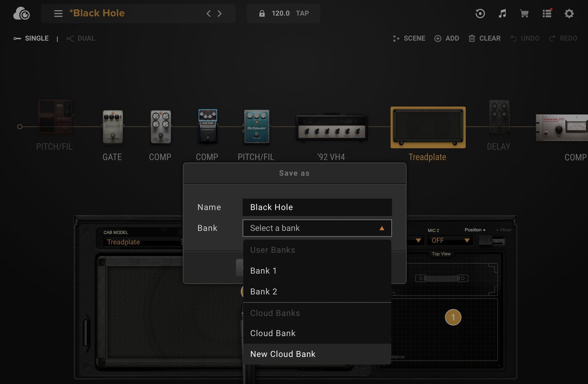588x384 pixels.
Task: Open the hamburger preset menu
Action: [58, 14]
